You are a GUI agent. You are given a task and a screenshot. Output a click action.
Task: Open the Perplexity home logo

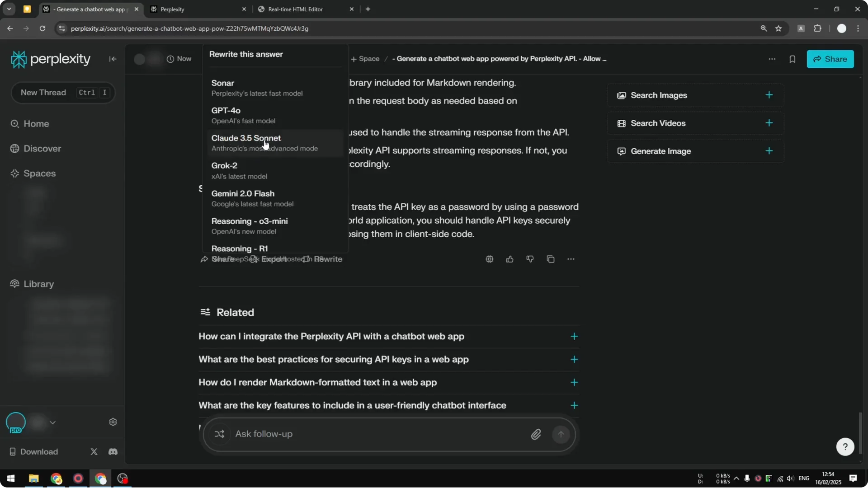point(50,59)
